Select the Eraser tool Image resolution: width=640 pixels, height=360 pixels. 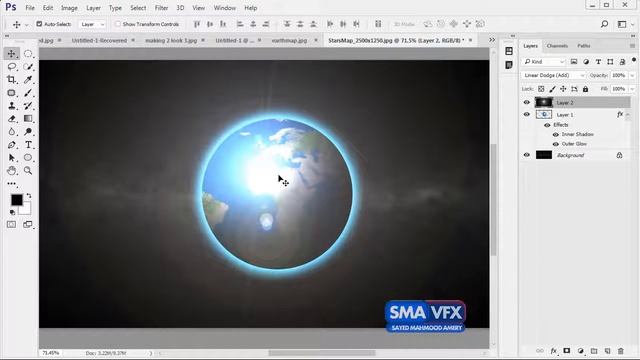coord(11,119)
